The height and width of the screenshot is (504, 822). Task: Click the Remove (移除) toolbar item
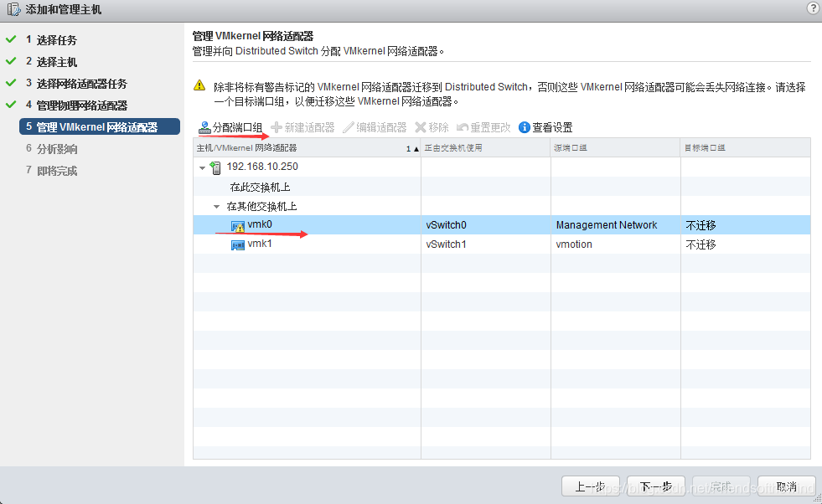[432, 127]
